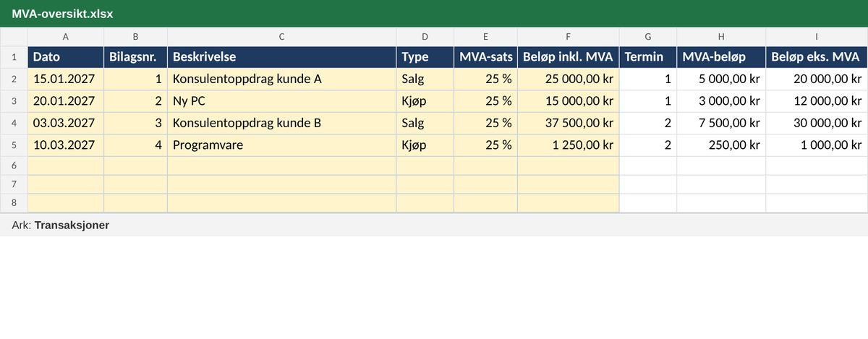This screenshot has height=339, width=868.
Task: Select row 5 header
Action: pyautogui.click(x=14, y=145)
